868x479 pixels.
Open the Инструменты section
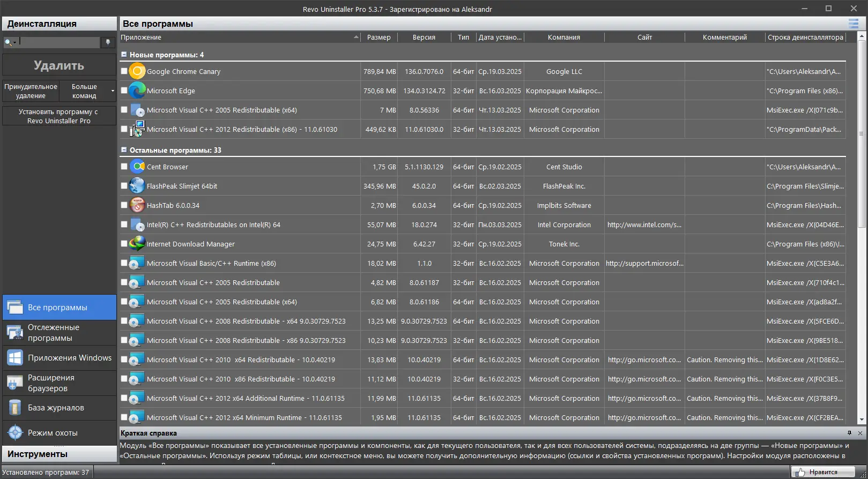(60, 454)
